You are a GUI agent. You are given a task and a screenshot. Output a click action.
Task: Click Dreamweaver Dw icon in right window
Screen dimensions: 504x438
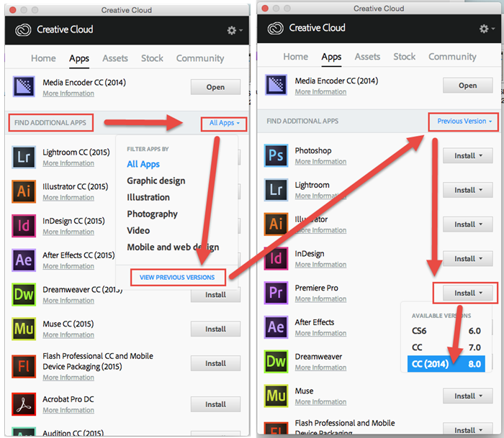(x=276, y=362)
